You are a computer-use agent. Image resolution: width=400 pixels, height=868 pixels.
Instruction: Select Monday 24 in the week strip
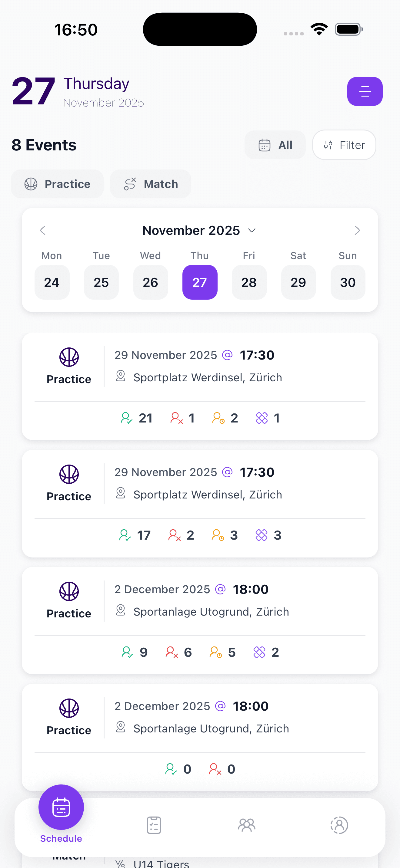(52, 282)
